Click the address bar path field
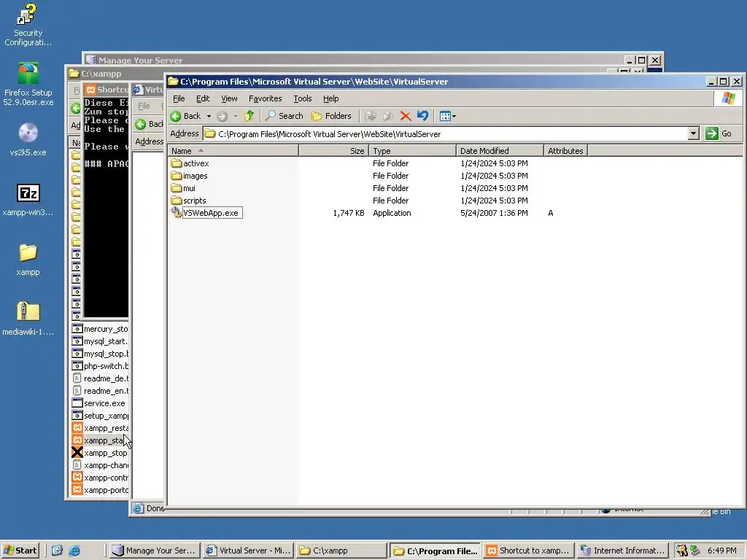 [446, 134]
